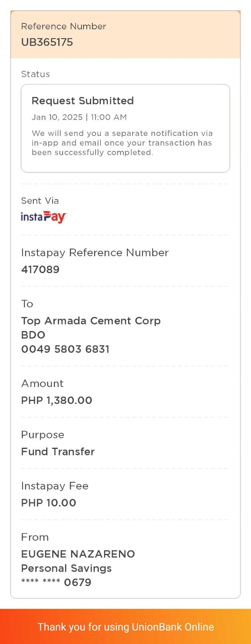Image resolution: width=251 pixels, height=644 pixels.
Task: Click the InstaPay logo
Action: pyautogui.click(x=43, y=217)
